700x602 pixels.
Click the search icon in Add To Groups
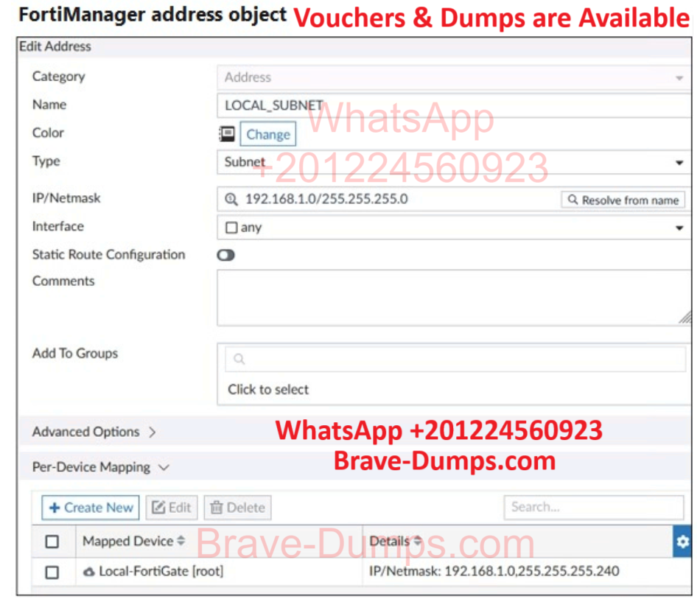(x=239, y=360)
